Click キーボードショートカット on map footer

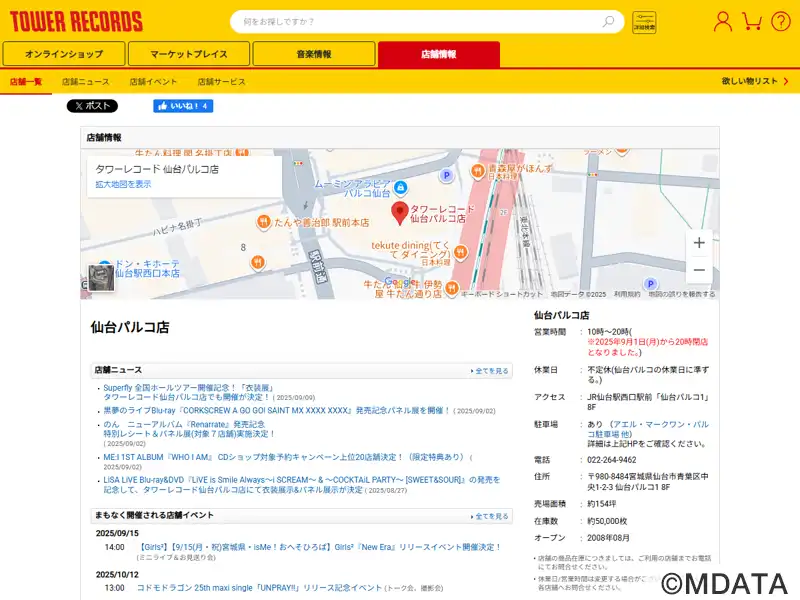(502, 294)
